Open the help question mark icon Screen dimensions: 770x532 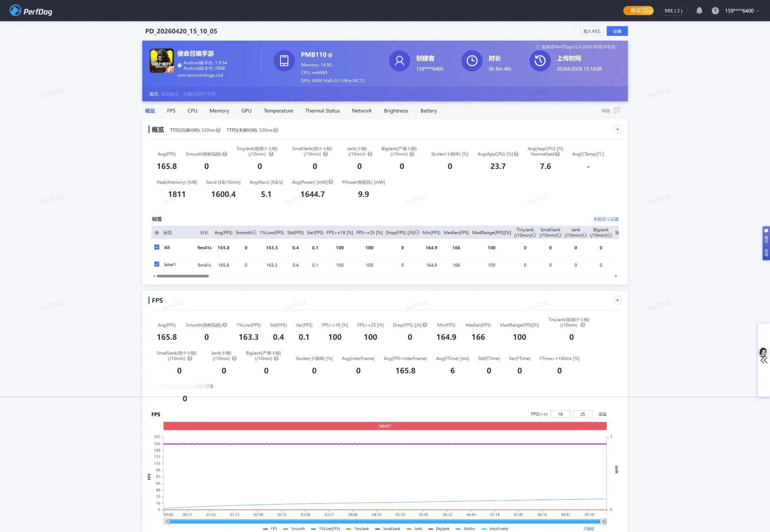[715, 11]
